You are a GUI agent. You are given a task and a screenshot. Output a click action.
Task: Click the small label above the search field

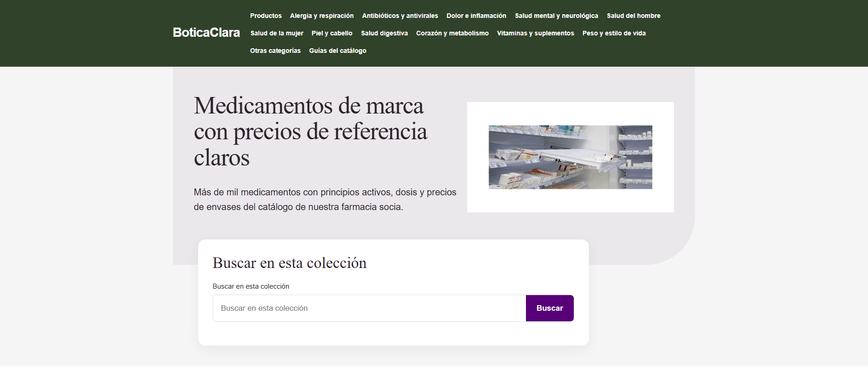pyautogui.click(x=251, y=286)
